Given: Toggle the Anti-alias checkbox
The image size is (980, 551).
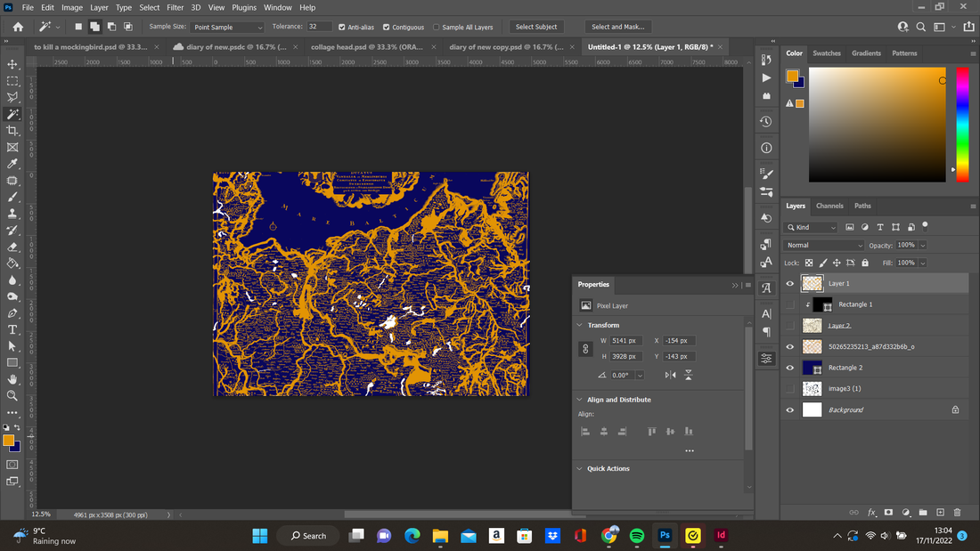Looking at the screenshot, I should tap(342, 28).
